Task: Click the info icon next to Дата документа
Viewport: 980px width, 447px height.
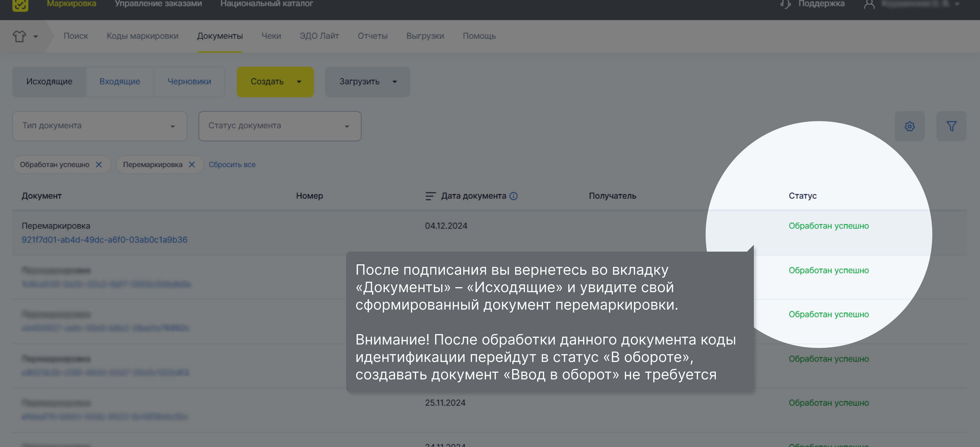Action: pos(514,196)
